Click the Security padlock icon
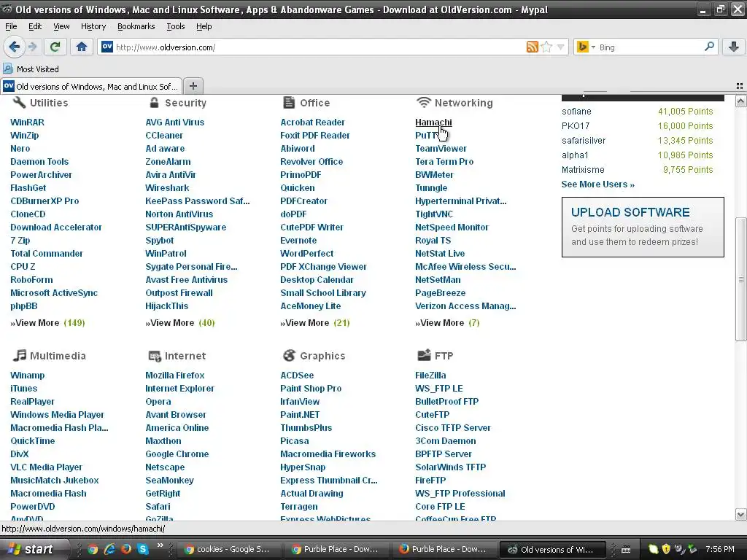747x560 pixels. pyautogui.click(x=154, y=102)
